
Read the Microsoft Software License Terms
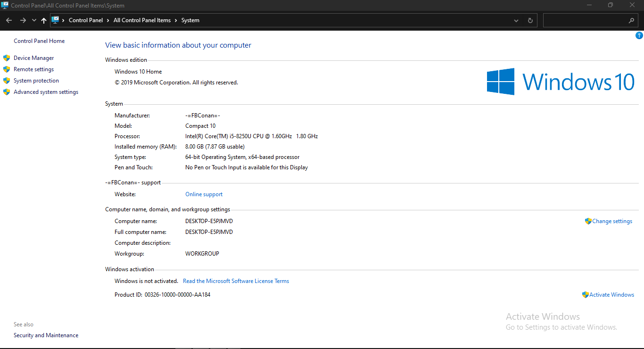pyautogui.click(x=236, y=281)
